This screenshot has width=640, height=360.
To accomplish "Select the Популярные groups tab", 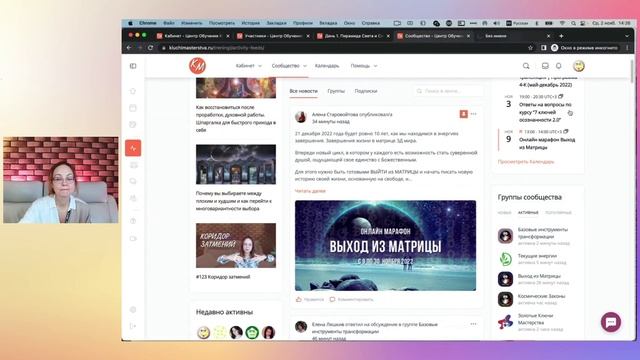I will [x=558, y=213].
